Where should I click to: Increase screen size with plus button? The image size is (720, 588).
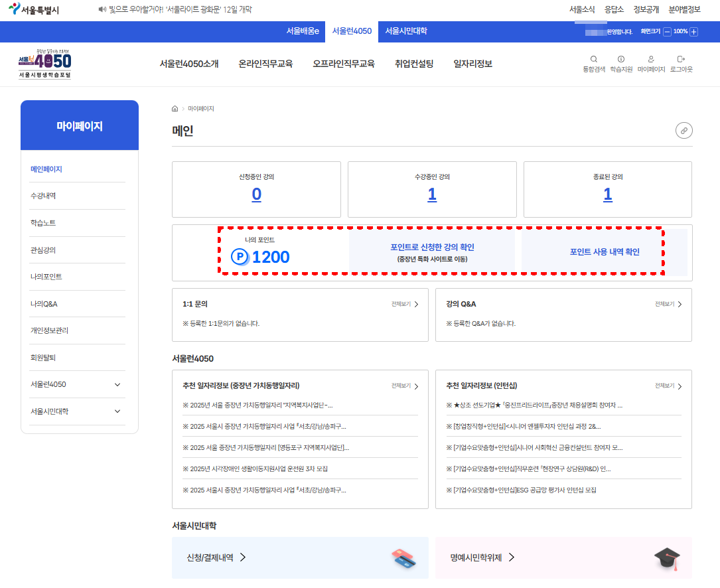[x=694, y=32]
